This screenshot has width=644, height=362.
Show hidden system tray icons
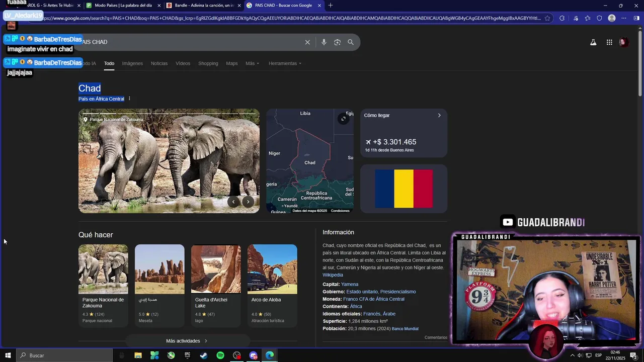coord(572,355)
